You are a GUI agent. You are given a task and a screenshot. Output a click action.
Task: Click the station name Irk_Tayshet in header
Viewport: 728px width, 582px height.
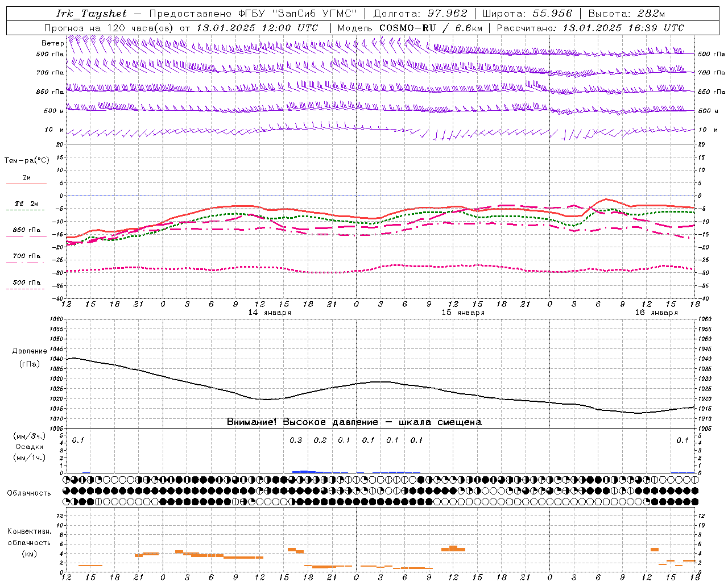pos(92,14)
